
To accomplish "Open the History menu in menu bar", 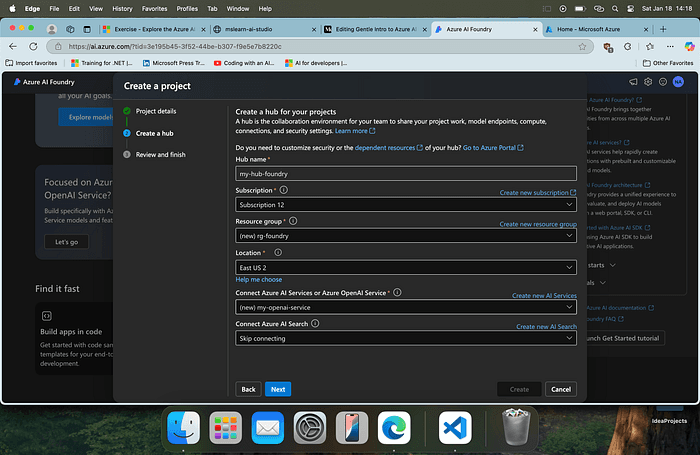I will [122, 8].
